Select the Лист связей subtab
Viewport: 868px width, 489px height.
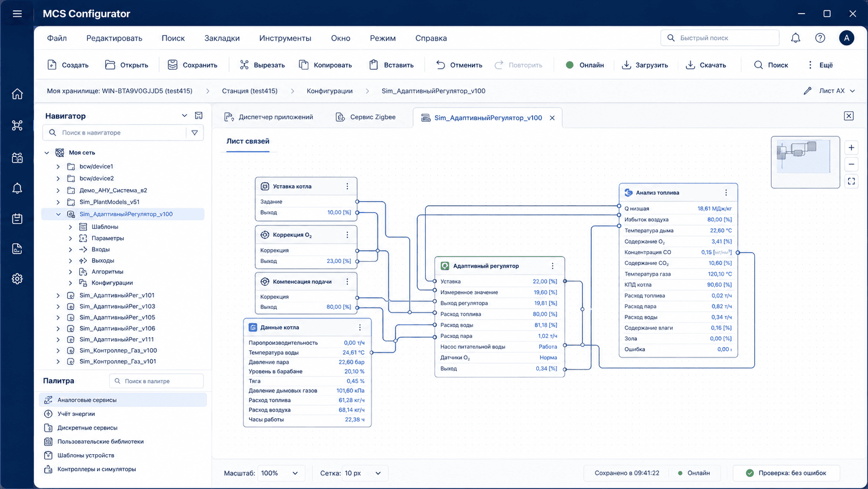(x=248, y=141)
